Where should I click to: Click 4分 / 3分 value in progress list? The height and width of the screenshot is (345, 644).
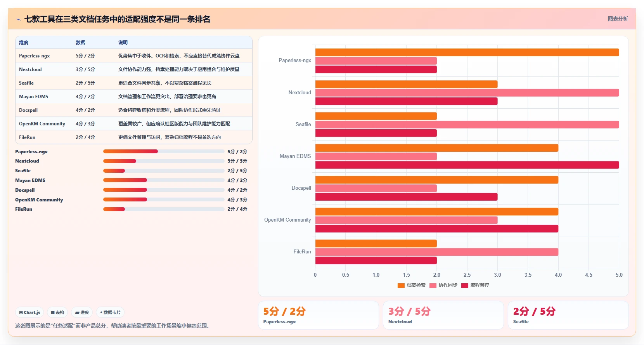tap(237, 199)
